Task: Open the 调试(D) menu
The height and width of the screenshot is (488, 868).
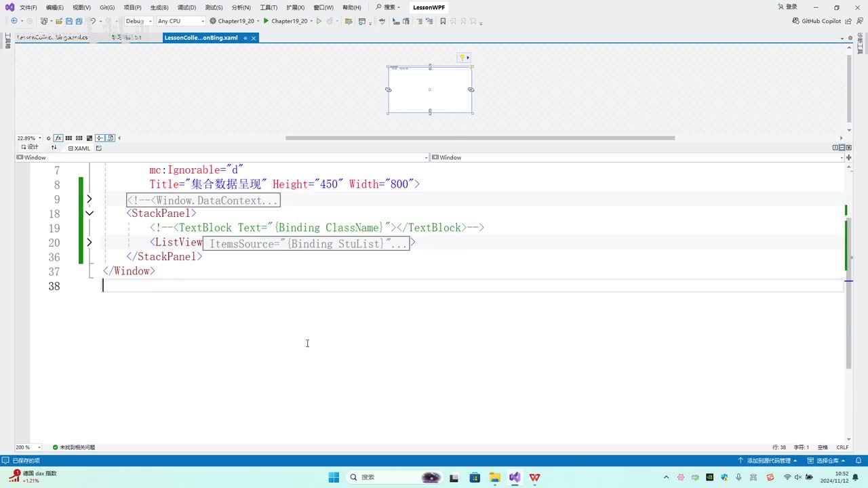Action: (186, 7)
